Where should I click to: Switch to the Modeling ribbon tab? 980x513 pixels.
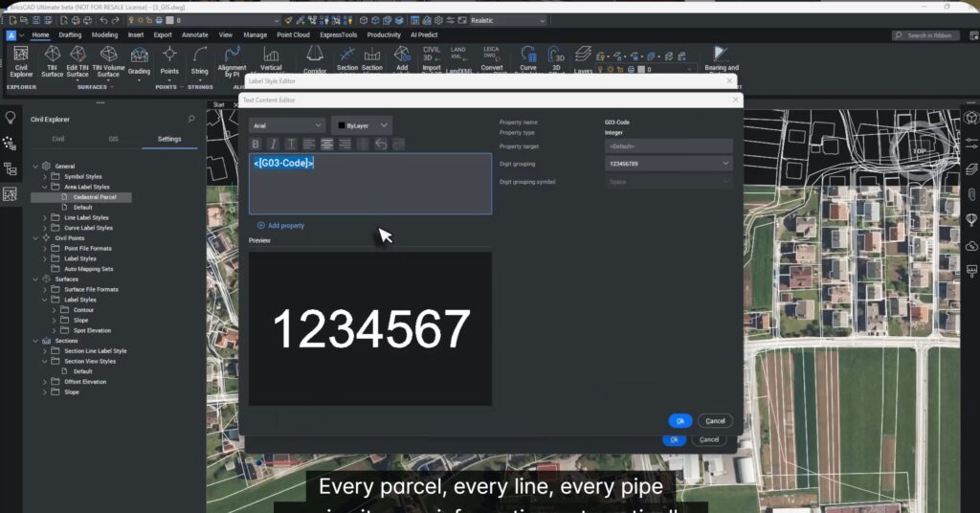[104, 35]
